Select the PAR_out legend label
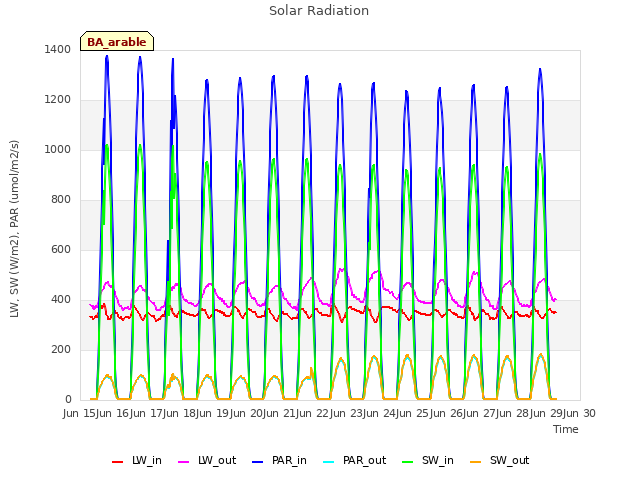640x480 pixels. point(364,461)
